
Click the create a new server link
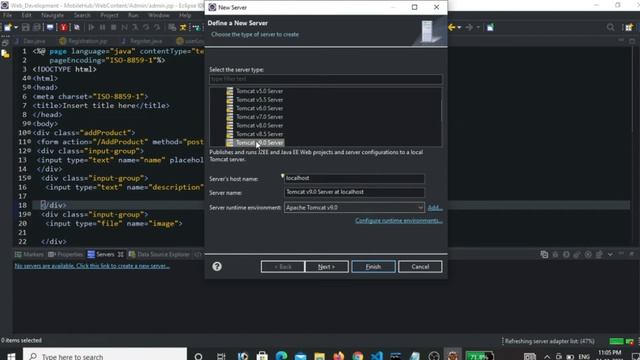pos(92,266)
